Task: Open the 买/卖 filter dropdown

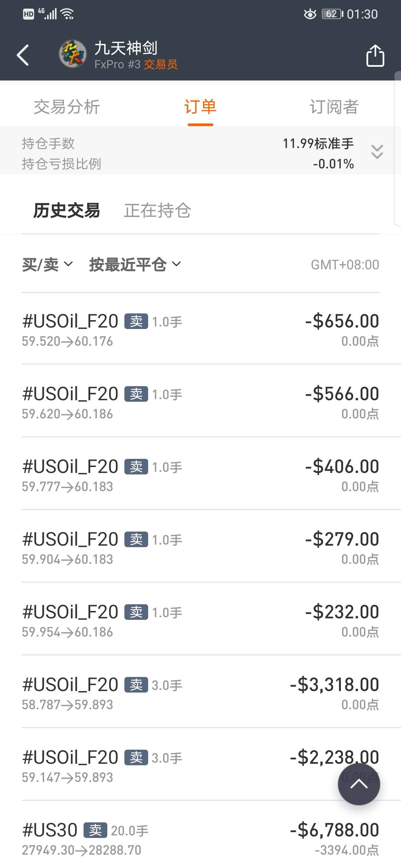Action: coord(48,264)
